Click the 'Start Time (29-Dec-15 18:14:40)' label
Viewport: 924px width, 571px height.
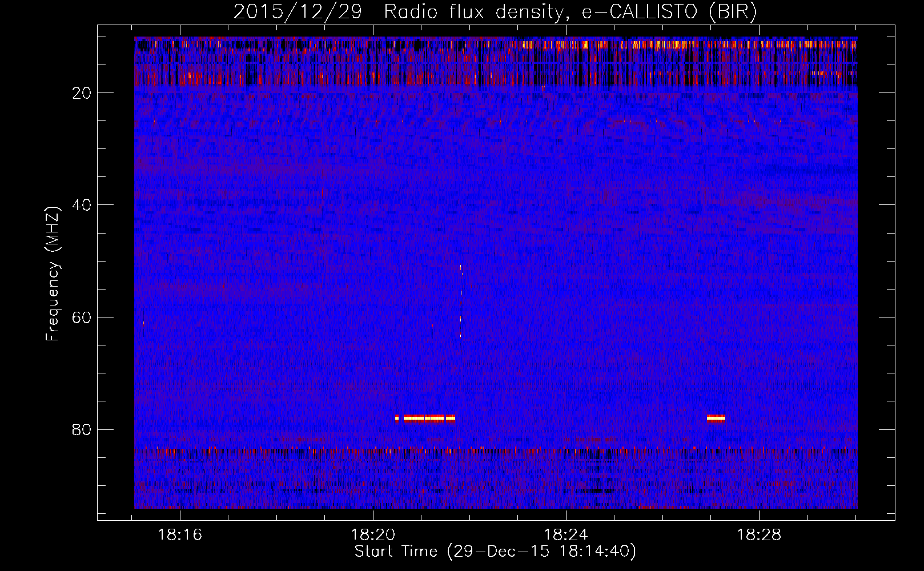[x=495, y=552]
